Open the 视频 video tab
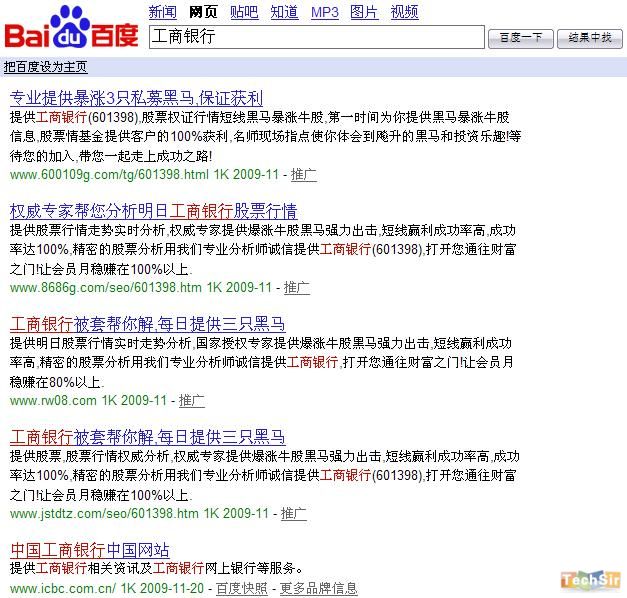The height and width of the screenshot is (598, 627). (x=404, y=12)
